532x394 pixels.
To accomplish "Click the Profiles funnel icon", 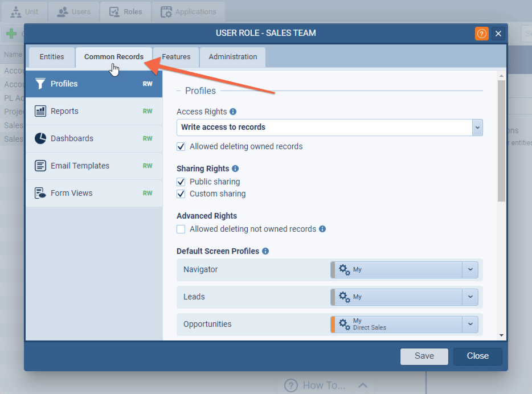I will coord(40,84).
